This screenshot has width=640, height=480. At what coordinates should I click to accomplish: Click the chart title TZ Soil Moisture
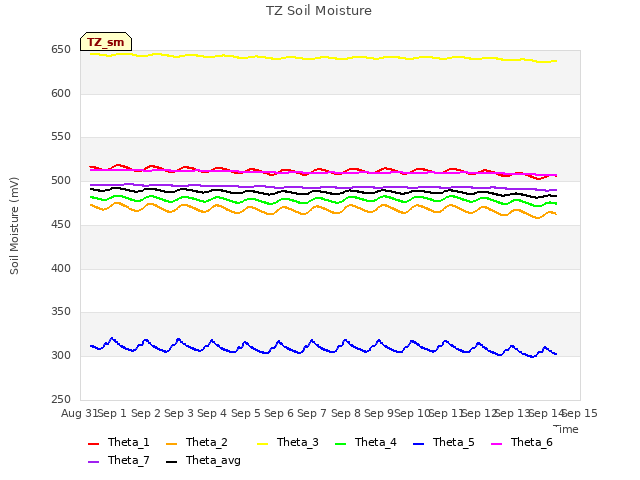point(319,11)
